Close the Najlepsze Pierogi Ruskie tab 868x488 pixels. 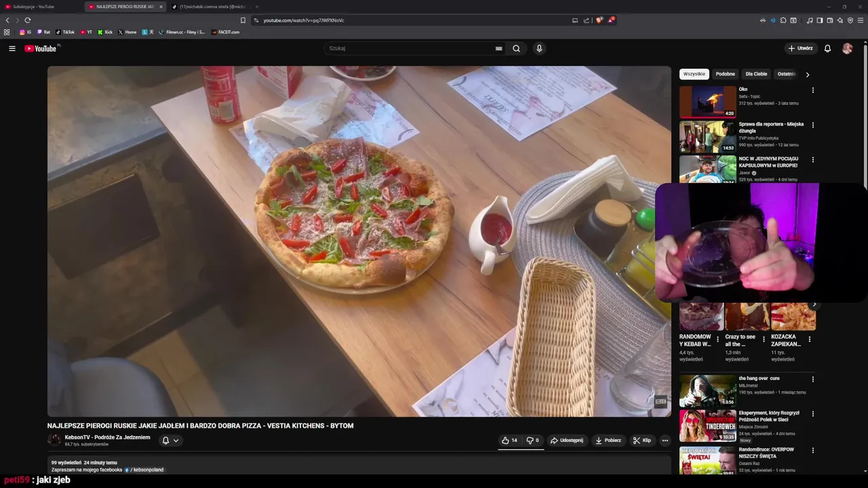click(x=161, y=7)
